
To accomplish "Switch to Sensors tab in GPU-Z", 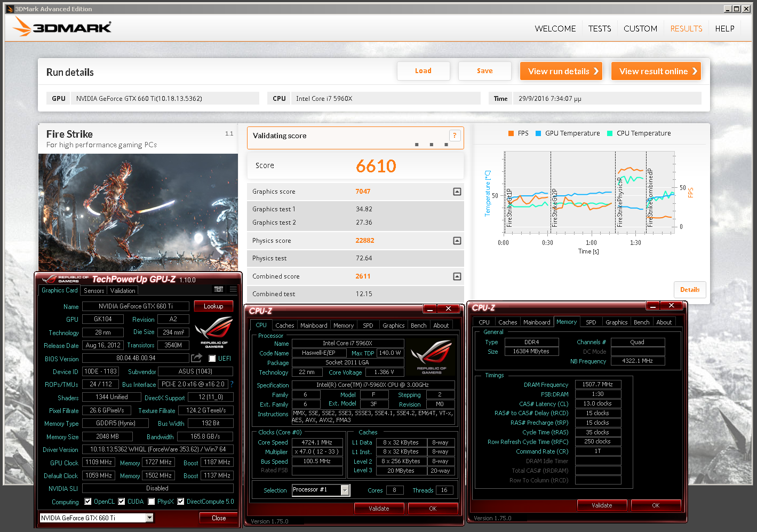I will (x=94, y=291).
